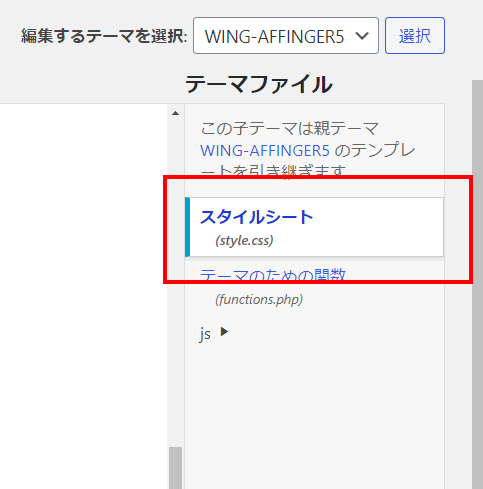This screenshot has width=483, height=489.
Task: Click the (functions.php) filename text
Action: tap(259, 299)
